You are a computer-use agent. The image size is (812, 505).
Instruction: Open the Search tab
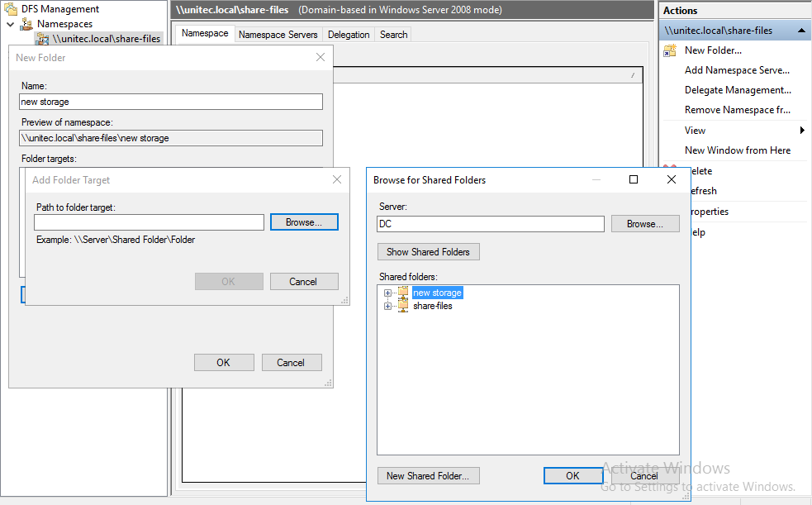[393, 35]
